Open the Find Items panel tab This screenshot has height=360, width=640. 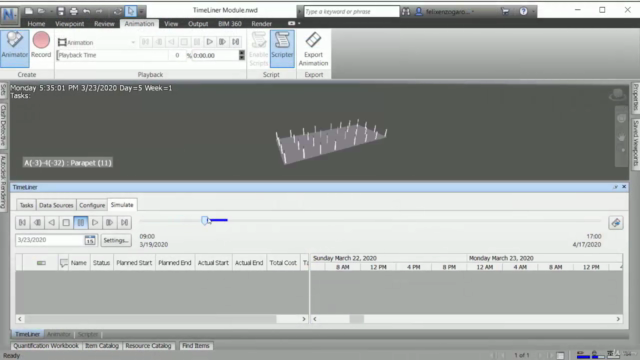coord(196,346)
